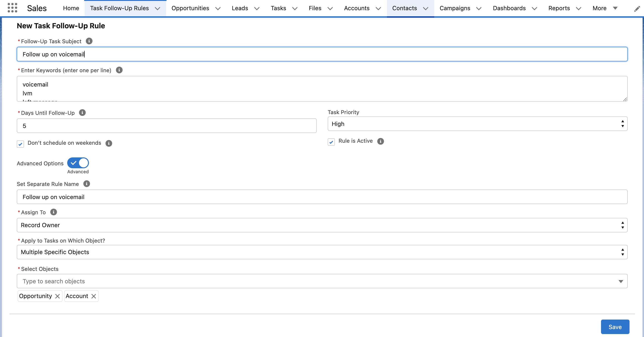Click info icon next to Rule is Active
The height and width of the screenshot is (337, 644).
pyautogui.click(x=380, y=141)
